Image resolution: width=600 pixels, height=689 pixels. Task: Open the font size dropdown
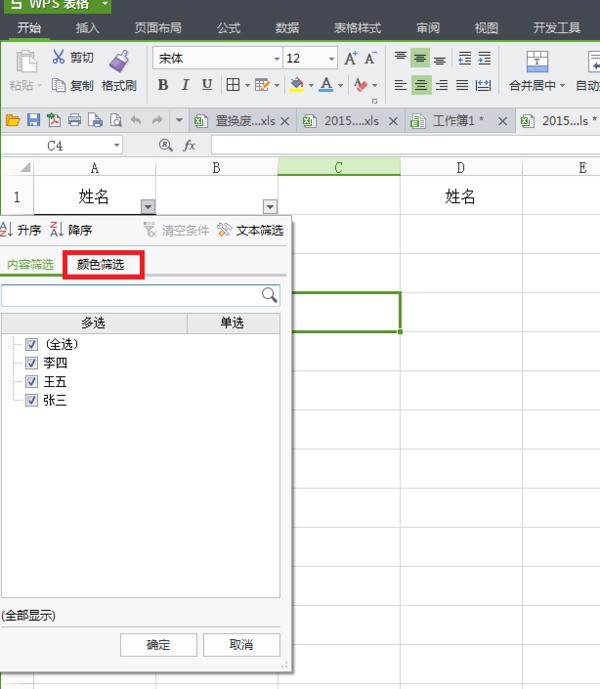coord(330,59)
